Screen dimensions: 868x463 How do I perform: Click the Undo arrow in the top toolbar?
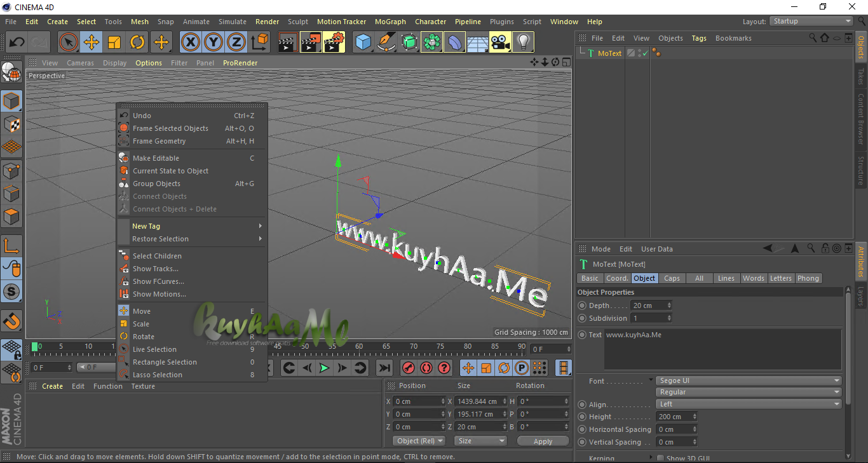pyautogui.click(x=17, y=43)
